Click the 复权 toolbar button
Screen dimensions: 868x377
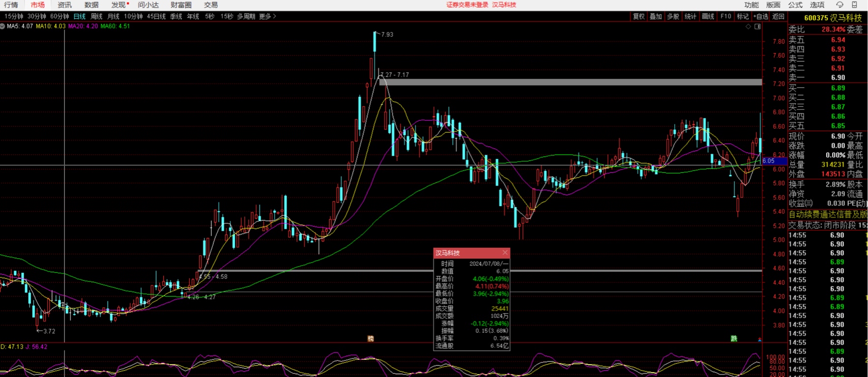pyautogui.click(x=638, y=16)
